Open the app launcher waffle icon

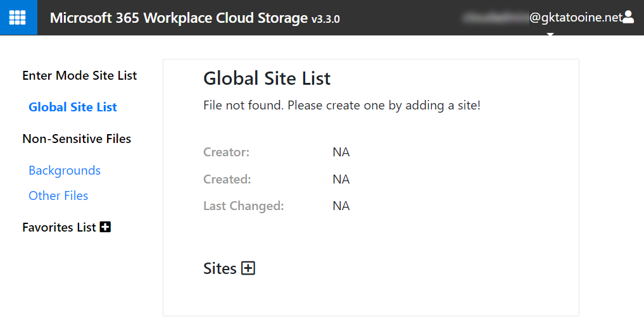coord(18,18)
